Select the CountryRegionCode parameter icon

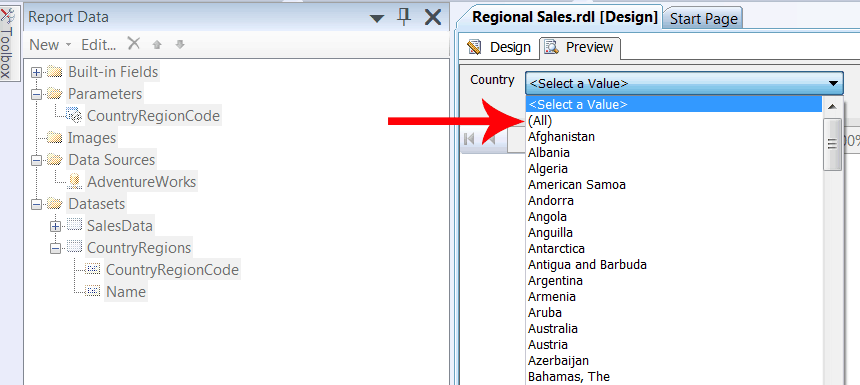click(x=74, y=116)
